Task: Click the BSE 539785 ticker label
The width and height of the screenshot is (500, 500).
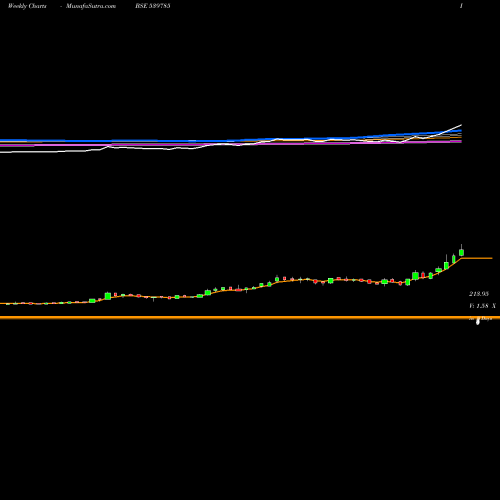Action: pos(153,6)
